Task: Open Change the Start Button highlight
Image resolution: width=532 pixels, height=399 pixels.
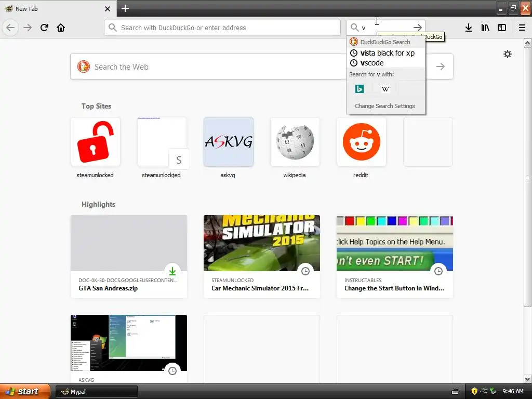Action: tap(395, 257)
